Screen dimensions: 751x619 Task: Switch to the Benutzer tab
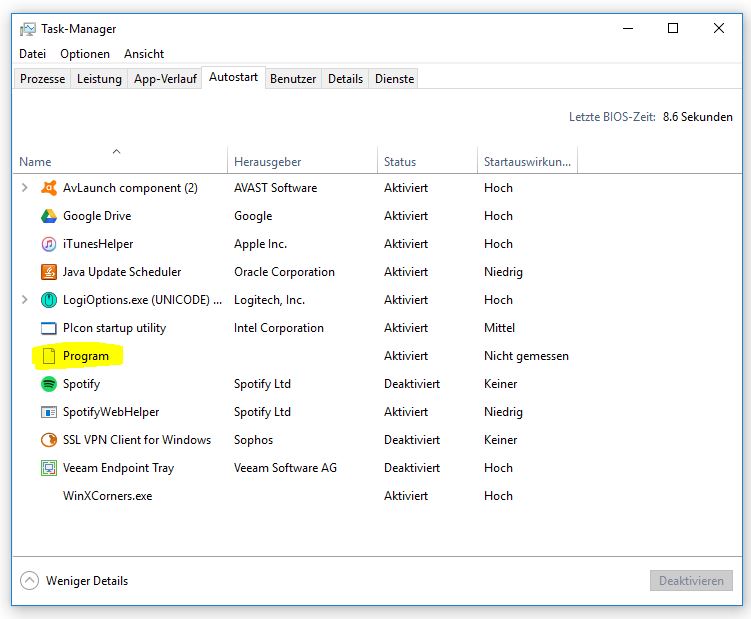(293, 79)
